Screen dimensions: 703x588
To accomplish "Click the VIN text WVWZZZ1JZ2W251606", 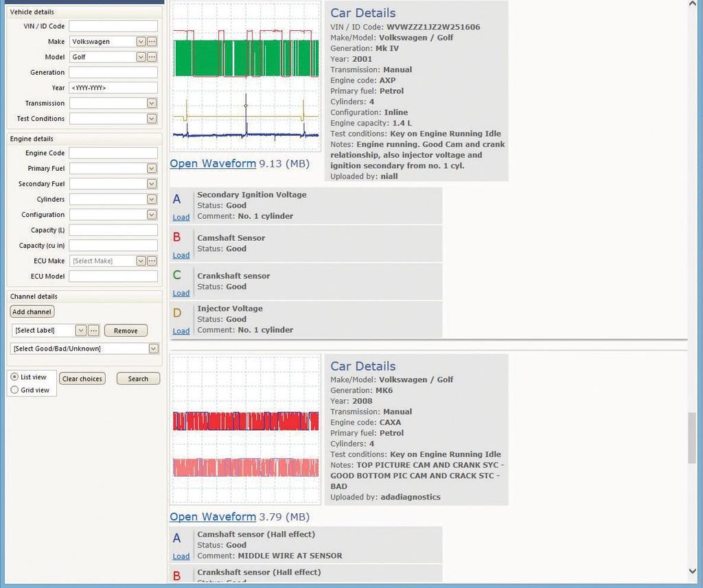I will click(x=433, y=27).
